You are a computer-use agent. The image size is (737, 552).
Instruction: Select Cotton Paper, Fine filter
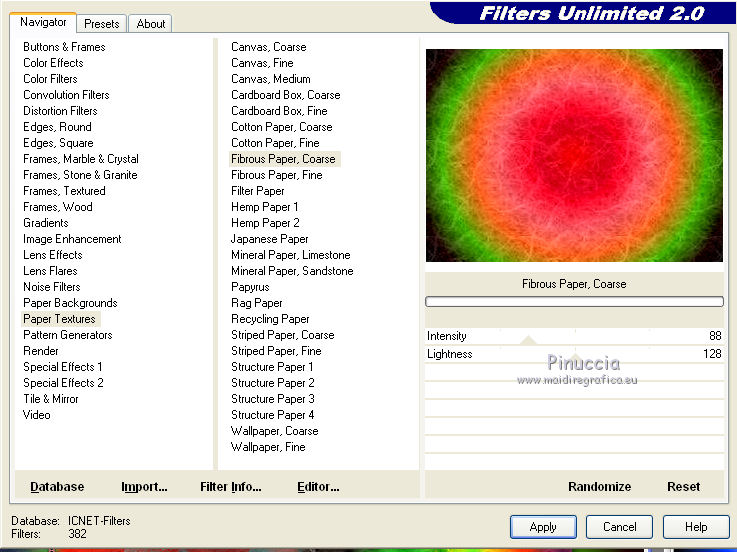coord(275,143)
